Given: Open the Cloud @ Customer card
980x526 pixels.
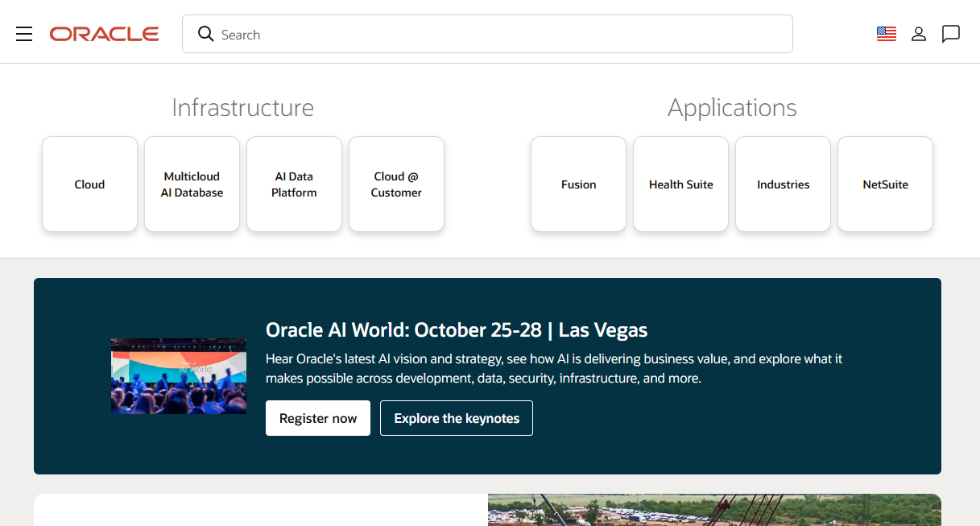Looking at the screenshot, I should 396,184.
